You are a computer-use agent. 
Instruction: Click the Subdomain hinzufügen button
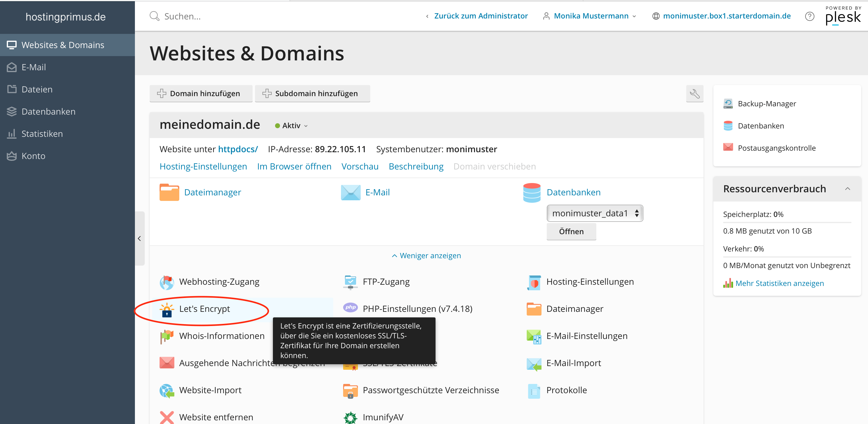(312, 93)
